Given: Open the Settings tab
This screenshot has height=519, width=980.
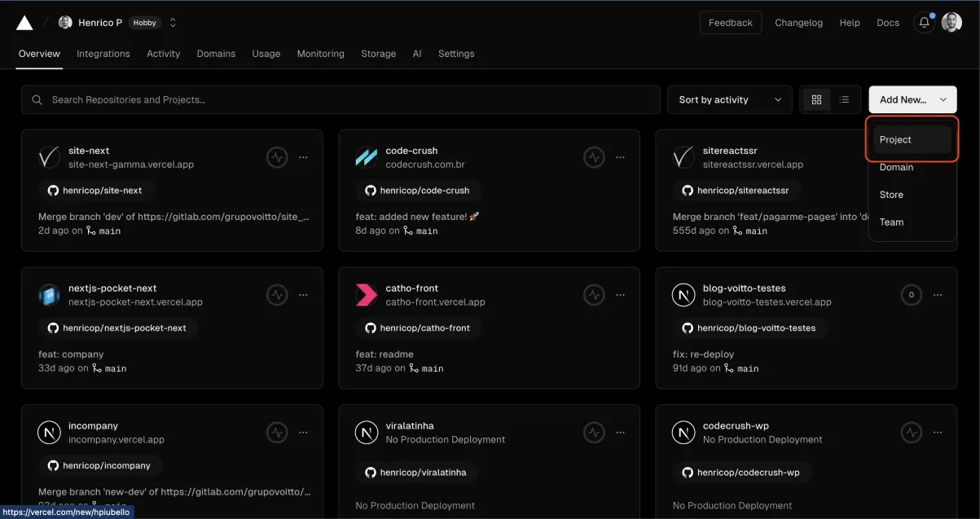Looking at the screenshot, I should (456, 54).
